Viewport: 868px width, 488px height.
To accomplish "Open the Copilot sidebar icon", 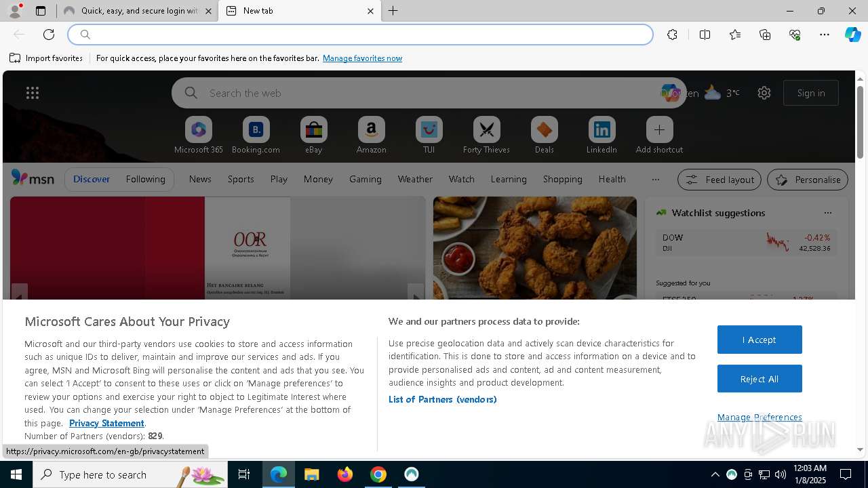I will point(852,35).
